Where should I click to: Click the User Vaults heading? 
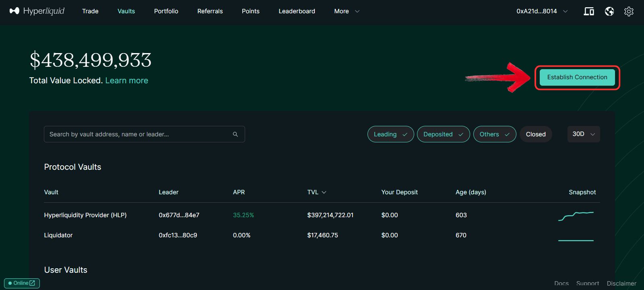tap(66, 270)
